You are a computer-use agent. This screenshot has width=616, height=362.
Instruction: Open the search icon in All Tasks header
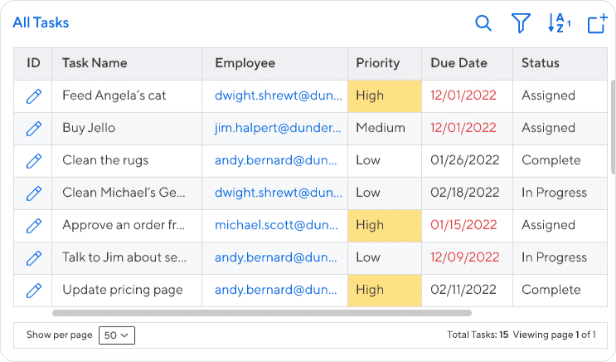coord(483,23)
